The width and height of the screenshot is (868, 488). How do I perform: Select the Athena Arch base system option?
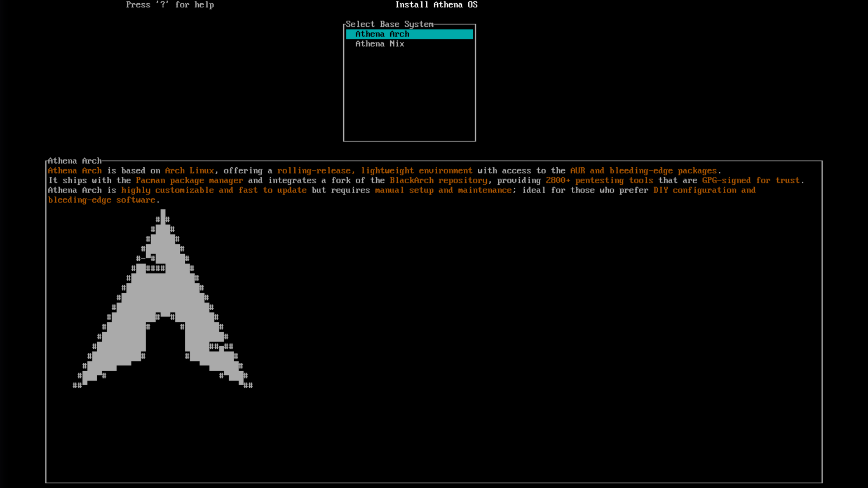(x=382, y=34)
